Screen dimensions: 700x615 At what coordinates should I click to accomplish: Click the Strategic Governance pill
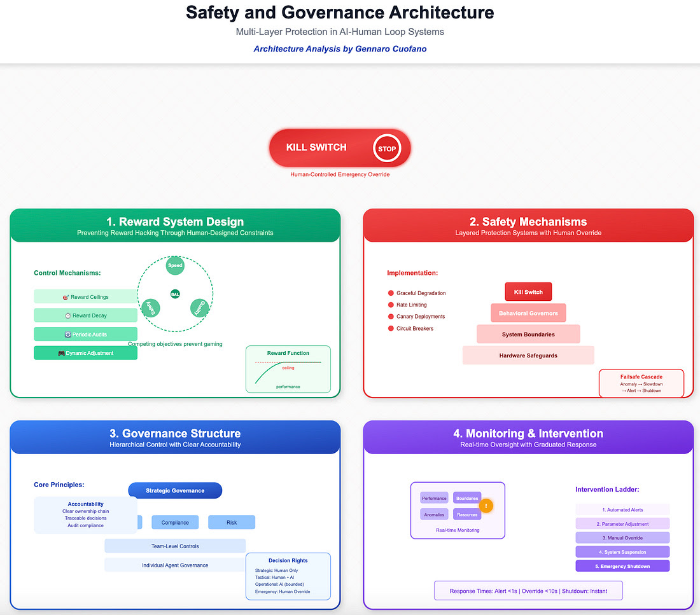[x=175, y=490]
